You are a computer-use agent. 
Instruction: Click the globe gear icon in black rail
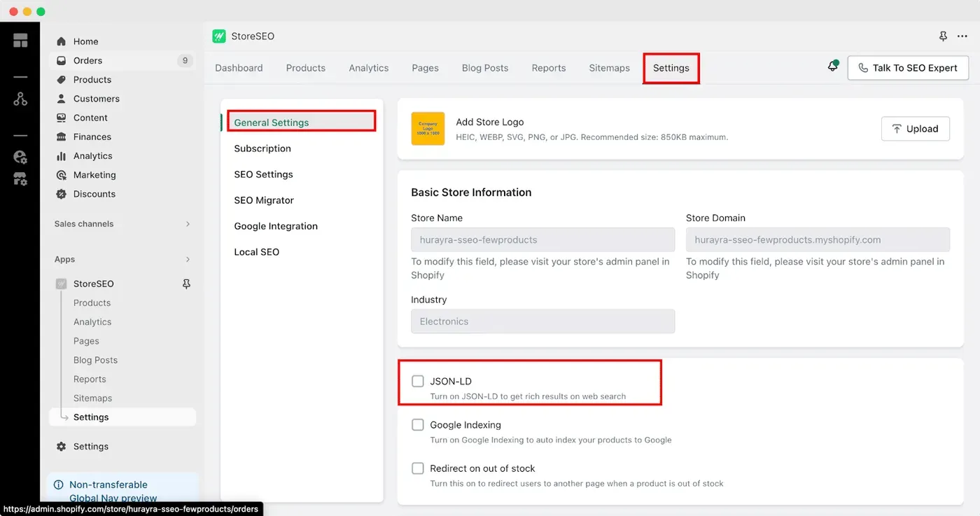tap(20, 157)
